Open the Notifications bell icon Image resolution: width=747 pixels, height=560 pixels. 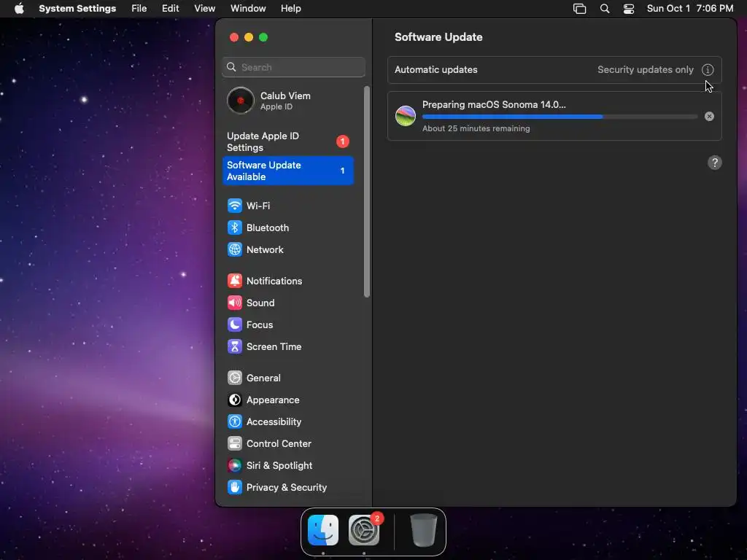(x=234, y=281)
